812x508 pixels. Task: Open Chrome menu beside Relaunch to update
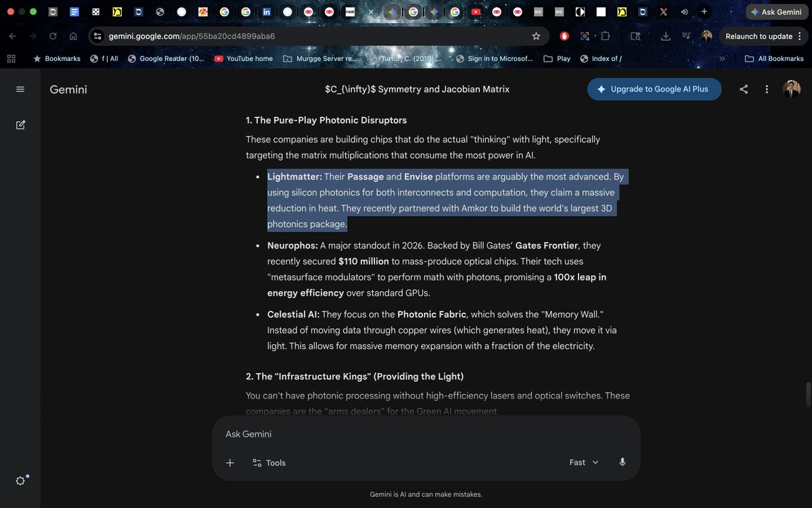click(800, 36)
